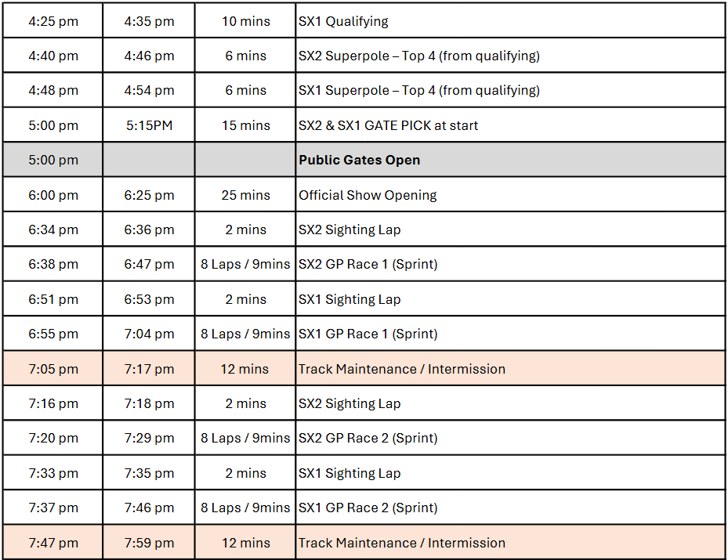The image size is (728, 560).
Task: Select the 7:59 pm end time cell
Action: click(149, 543)
